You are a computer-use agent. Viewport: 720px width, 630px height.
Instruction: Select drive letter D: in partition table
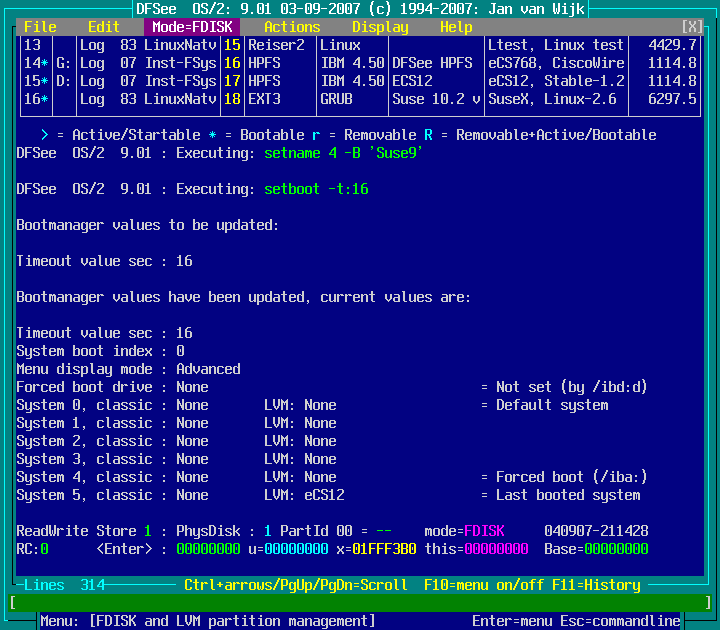coord(64,81)
